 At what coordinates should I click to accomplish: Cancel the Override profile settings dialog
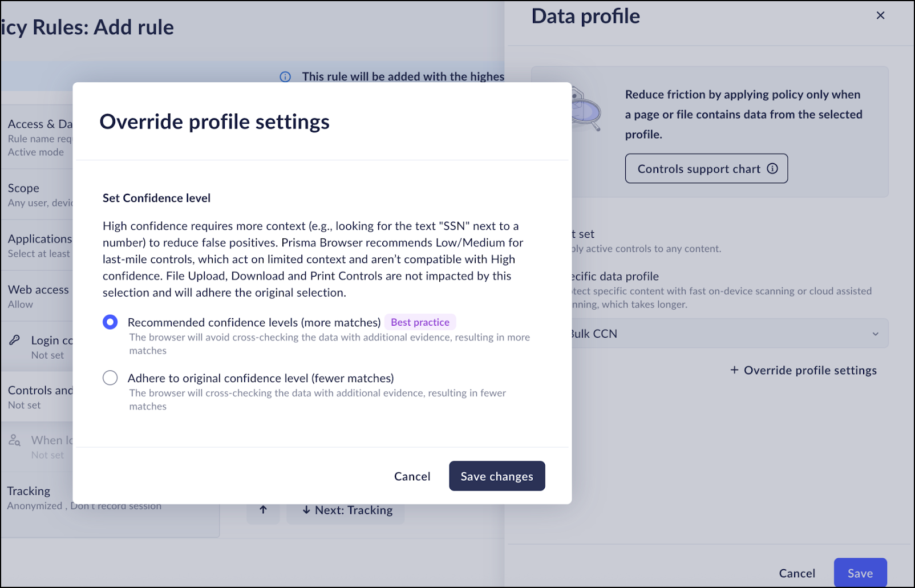(412, 476)
